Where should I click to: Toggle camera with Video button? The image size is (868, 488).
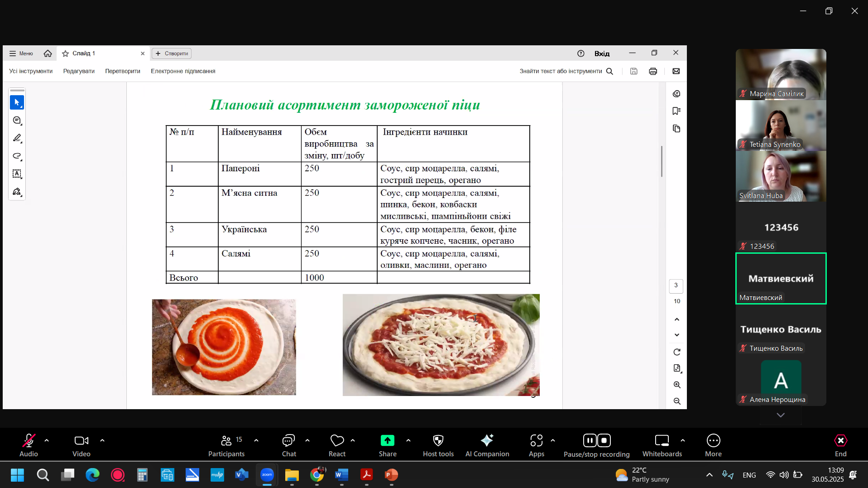(x=82, y=445)
